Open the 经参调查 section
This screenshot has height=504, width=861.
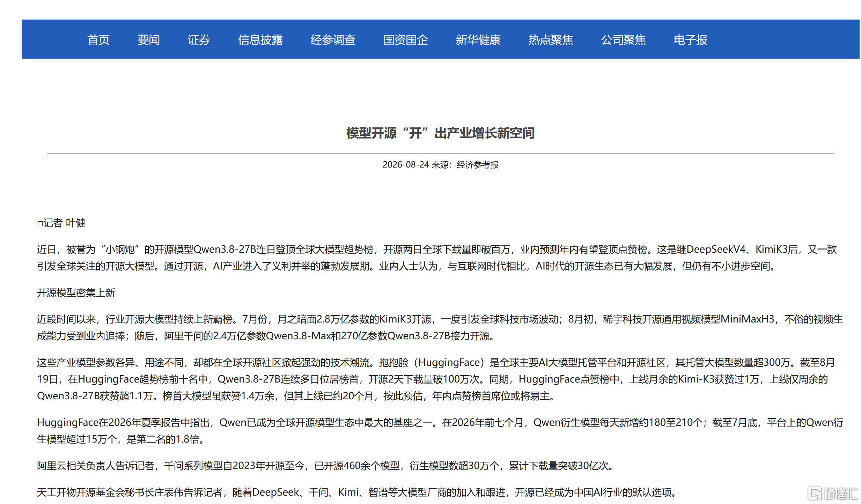point(333,40)
